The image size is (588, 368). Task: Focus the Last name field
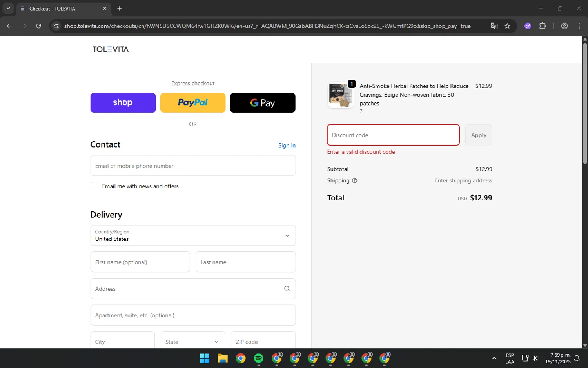click(x=246, y=262)
